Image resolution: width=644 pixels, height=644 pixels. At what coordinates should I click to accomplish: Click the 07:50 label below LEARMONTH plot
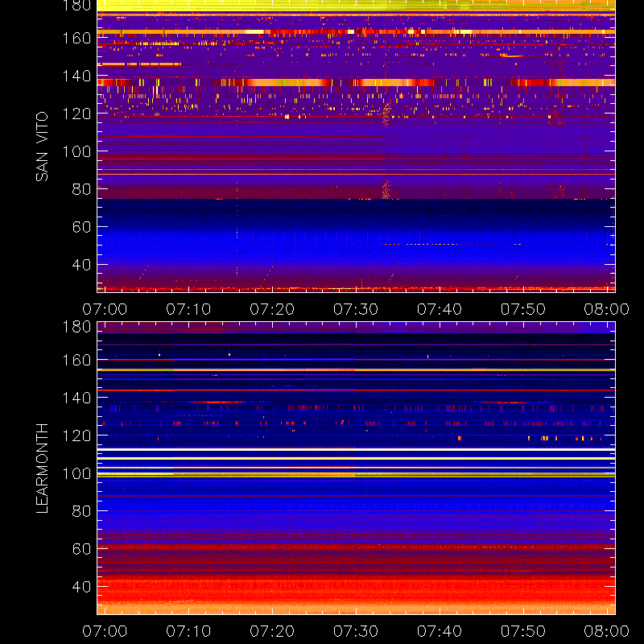[x=523, y=631]
